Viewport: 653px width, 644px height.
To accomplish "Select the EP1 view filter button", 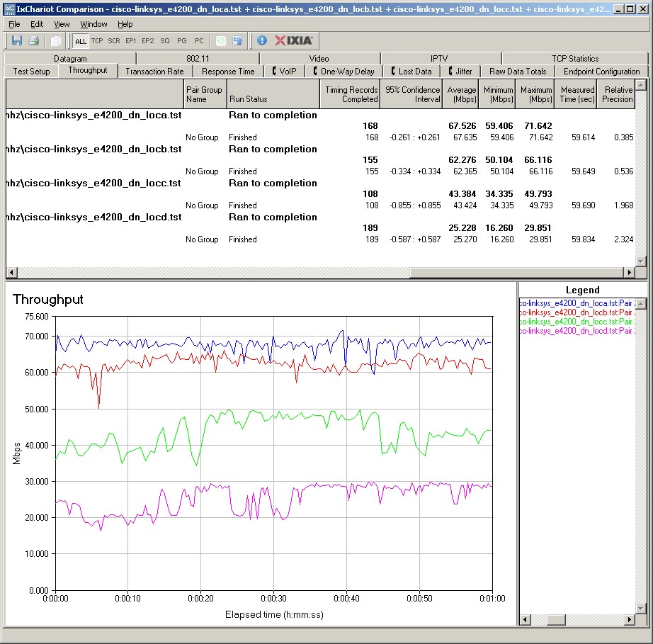I will click(x=131, y=41).
